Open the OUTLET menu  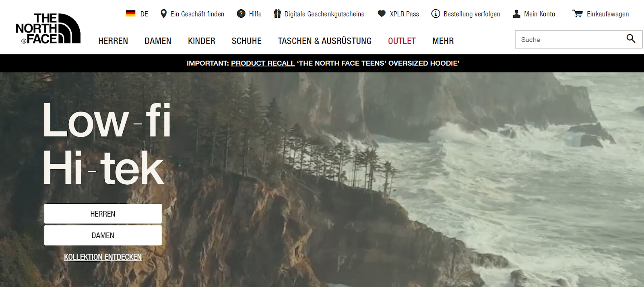pos(402,41)
